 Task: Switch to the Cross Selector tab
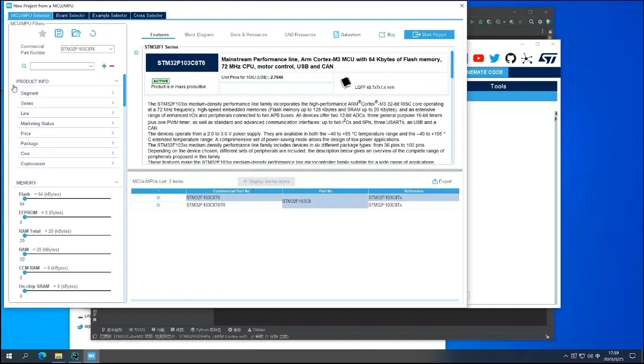[148, 15]
